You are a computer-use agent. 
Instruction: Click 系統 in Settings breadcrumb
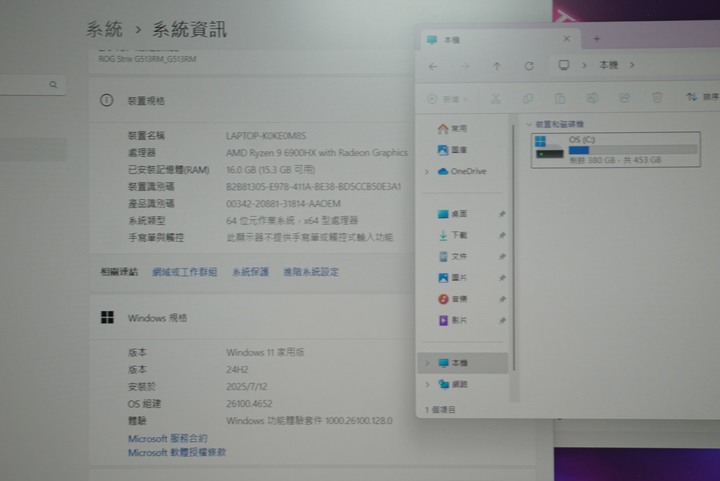click(104, 29)
